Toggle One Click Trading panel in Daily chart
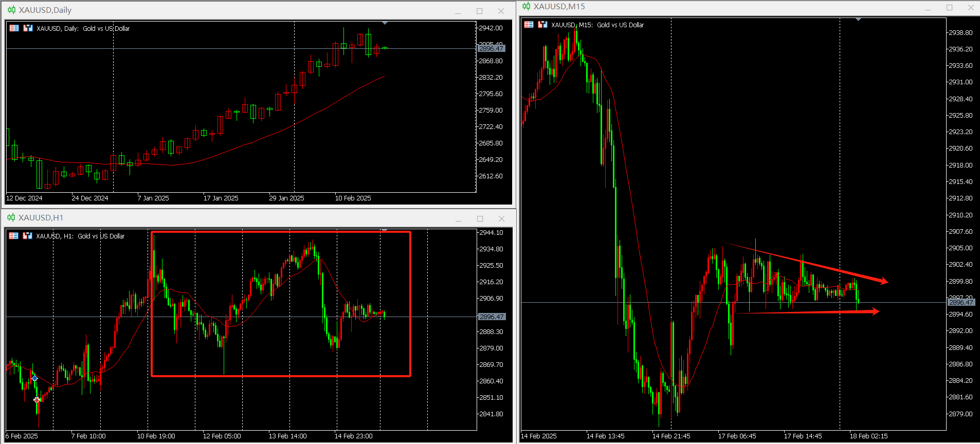This screenshot has height=444, width=980. click(x=28, y=28)
